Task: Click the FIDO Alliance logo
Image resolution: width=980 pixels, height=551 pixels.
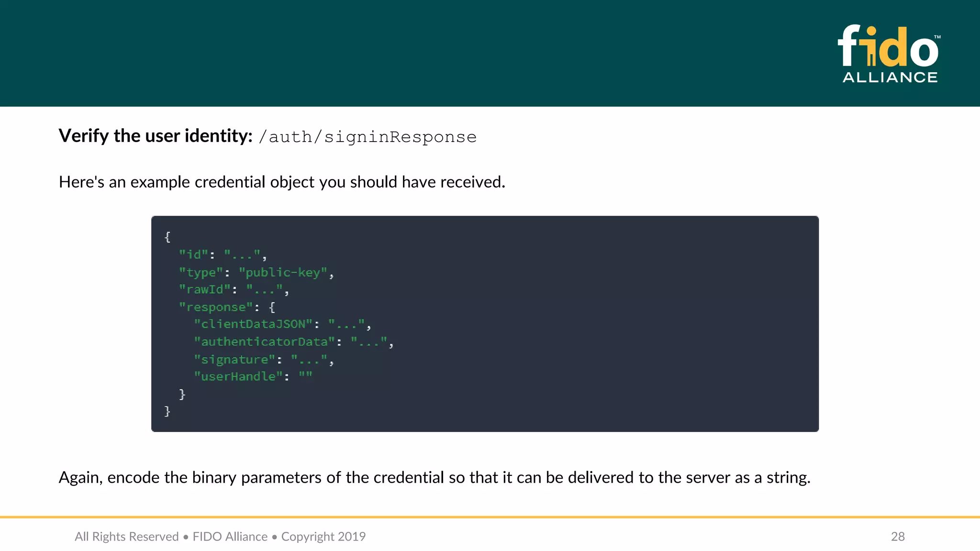Action: pos(889,54)
